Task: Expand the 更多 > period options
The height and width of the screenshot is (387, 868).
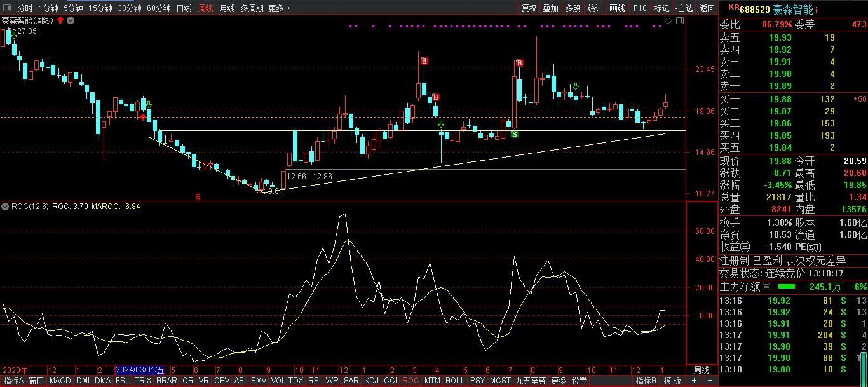Action: (x=279, y=8)
